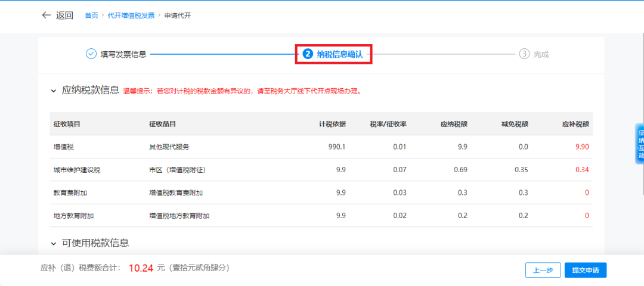Submit with the 提交申请 button
The width and height of the screenshot is (644, 286).
point(586,271)
